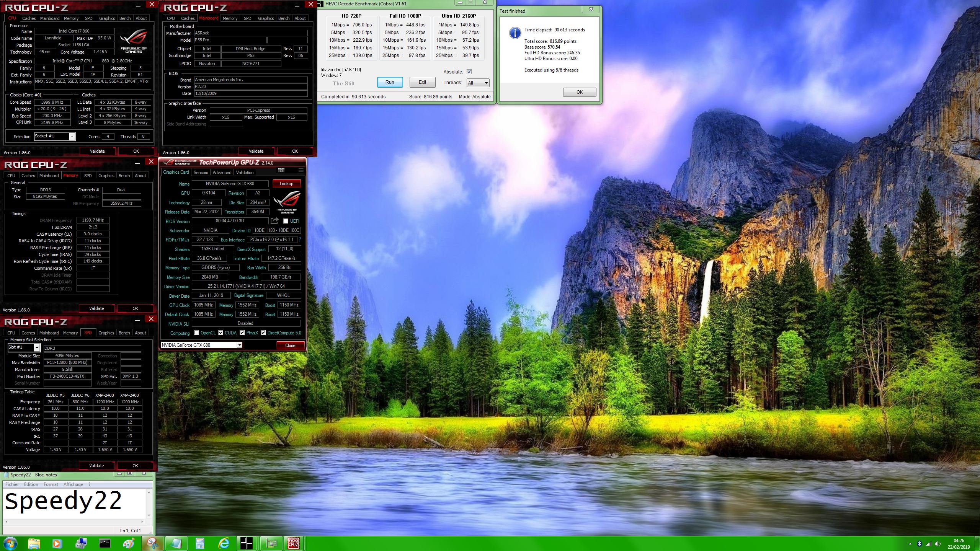Launch Paint from the taskbar
Viewport: 980px width, 551px height.
click(x=128, y=543)
